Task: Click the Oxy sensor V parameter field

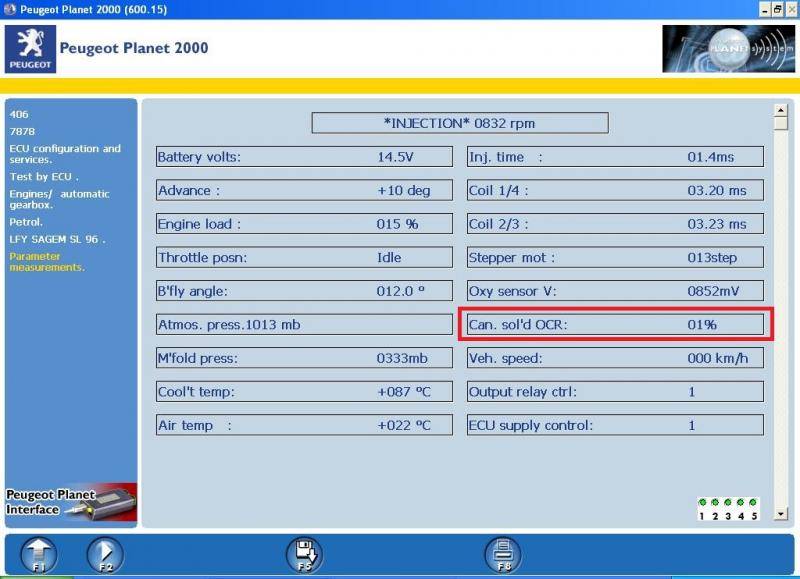Action: (x=615, y=291)
